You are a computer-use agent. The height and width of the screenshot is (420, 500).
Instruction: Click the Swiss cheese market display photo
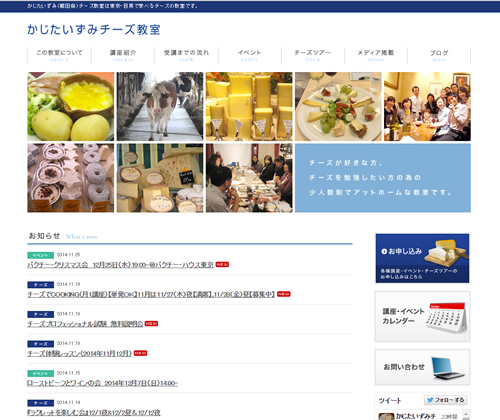[x=160, y=178]
